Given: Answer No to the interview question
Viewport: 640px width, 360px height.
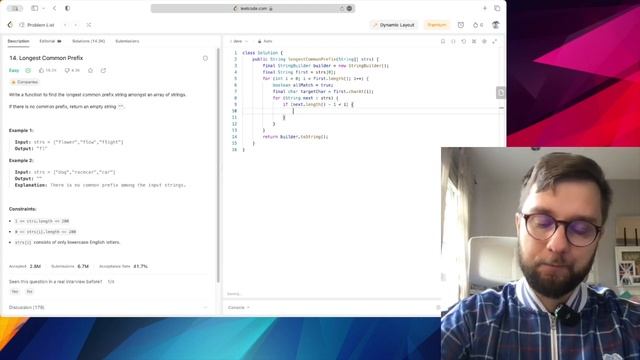Looking at the screenshot, I should click(x=29, y=292).
